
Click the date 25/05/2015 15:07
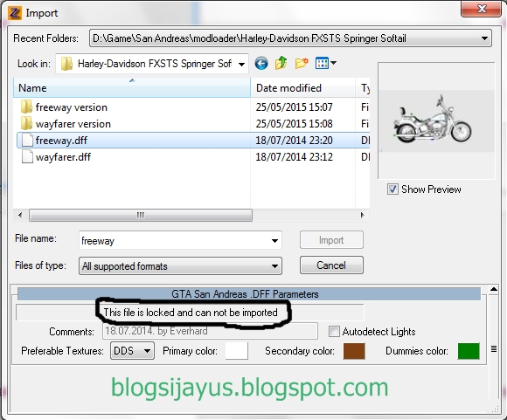click(294, 107)
